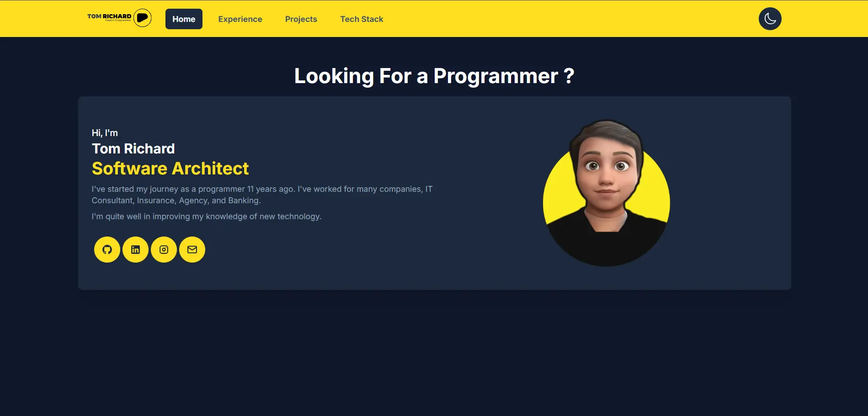Click the speech-bubble logo icon
The width and height of the screenshot is (868, 416).
pos(143,17)
